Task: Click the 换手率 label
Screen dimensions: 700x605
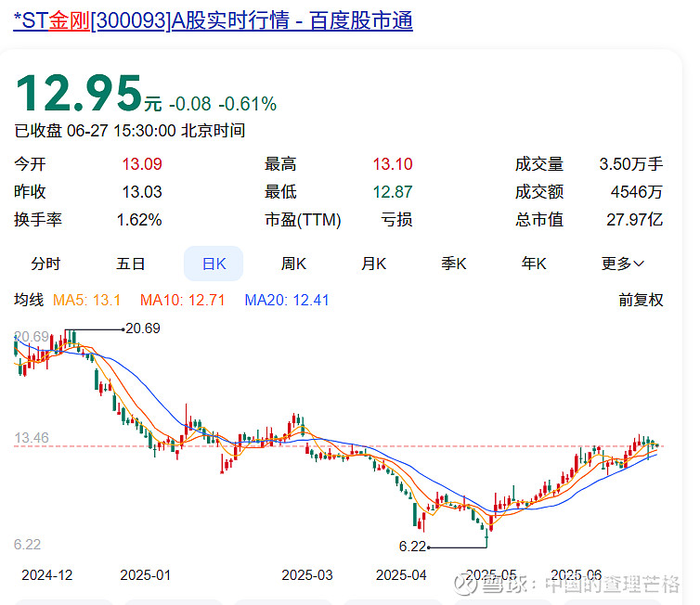Action: tap(38, 220)
